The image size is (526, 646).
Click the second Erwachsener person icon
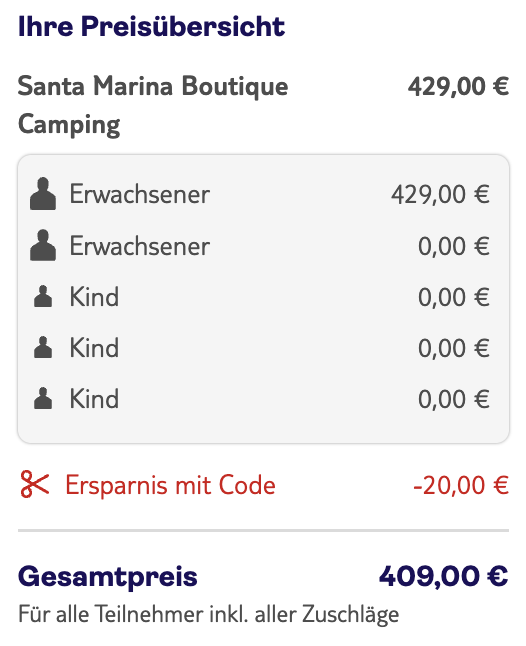[43, 245]
